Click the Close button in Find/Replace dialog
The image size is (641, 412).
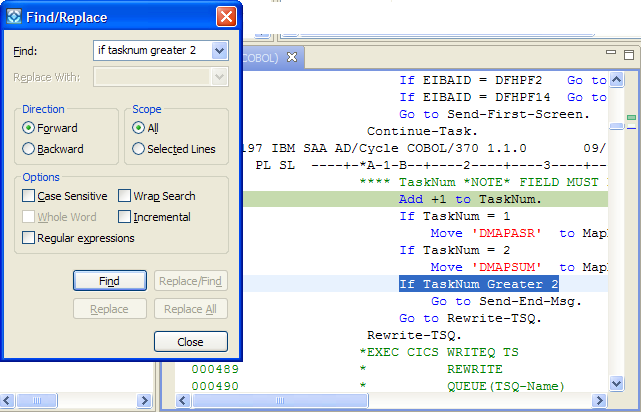[x=190, y=341]
